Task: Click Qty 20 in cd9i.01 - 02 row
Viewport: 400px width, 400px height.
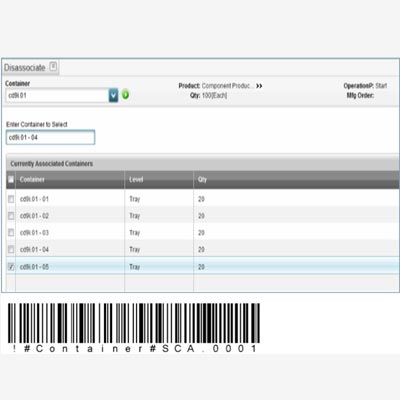Action: tap(201, 216)
